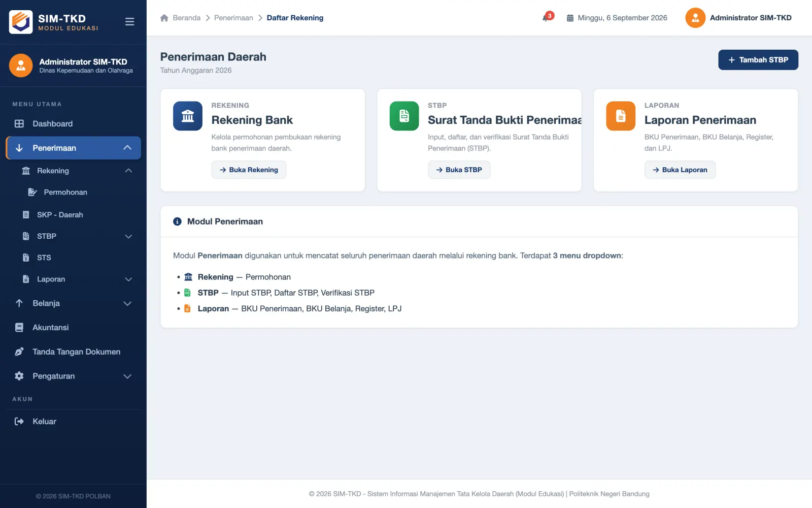Expand the Belanja menu chevron

click(x=127, y=303)
